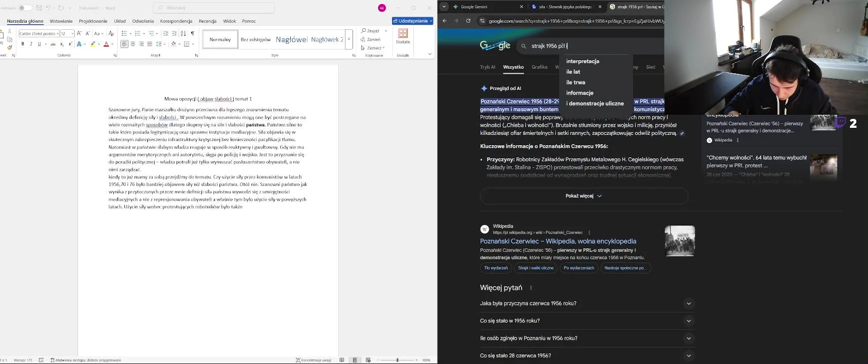The image size is (868, 364).
Task: Open the Borders dropdown arrow
Action: [x=193, y=44]
